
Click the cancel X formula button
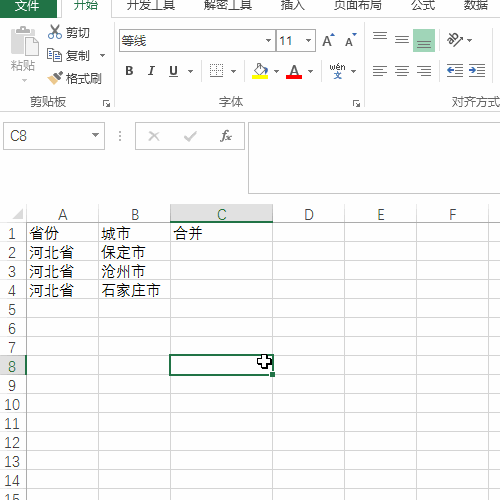pyautogui.click(x=154, y=136)
